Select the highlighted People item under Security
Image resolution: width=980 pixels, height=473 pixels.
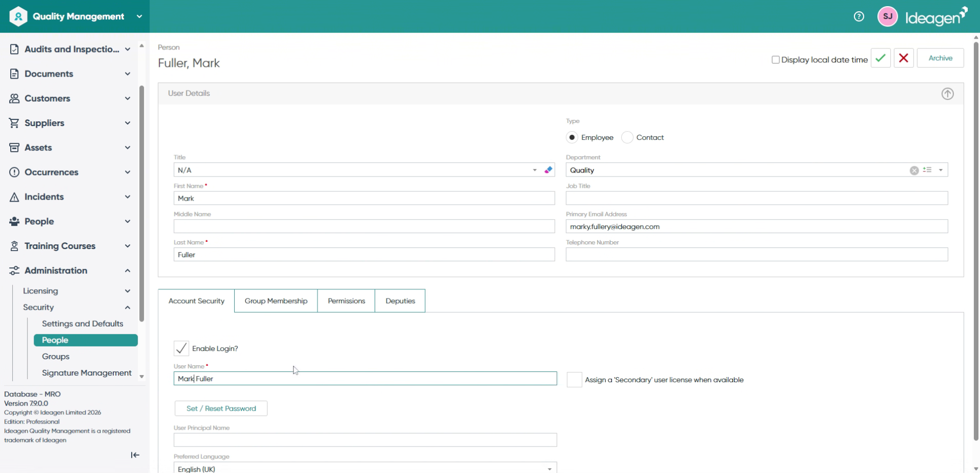click(86, 340)
